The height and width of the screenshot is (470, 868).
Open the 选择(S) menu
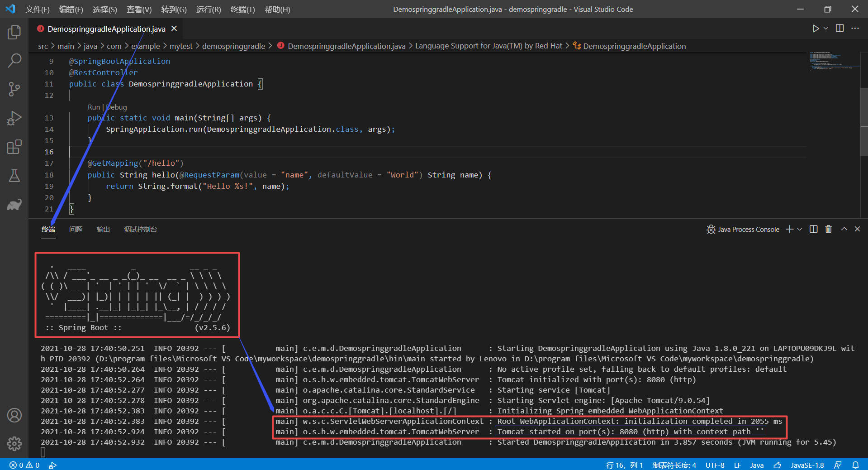[x=105, y=10]
